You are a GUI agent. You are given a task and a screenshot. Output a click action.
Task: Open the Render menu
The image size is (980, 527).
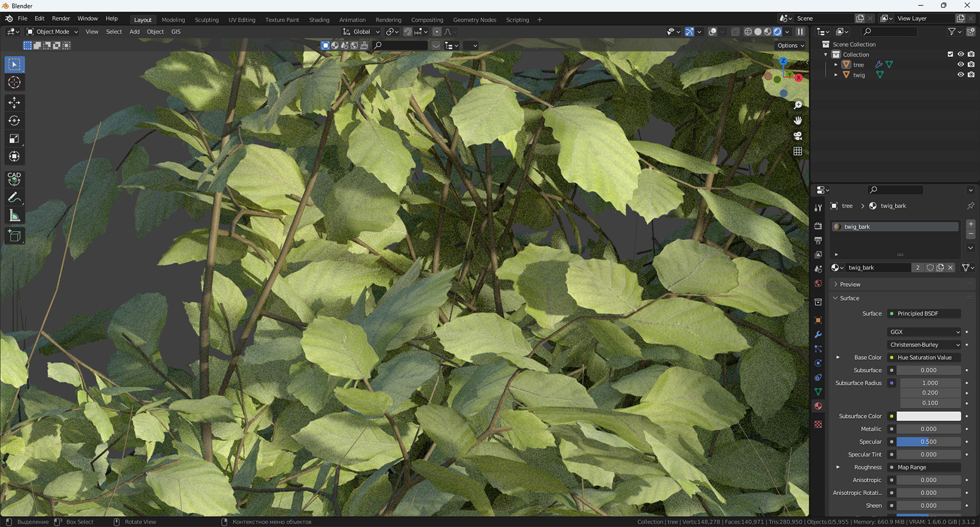point(61,19)
